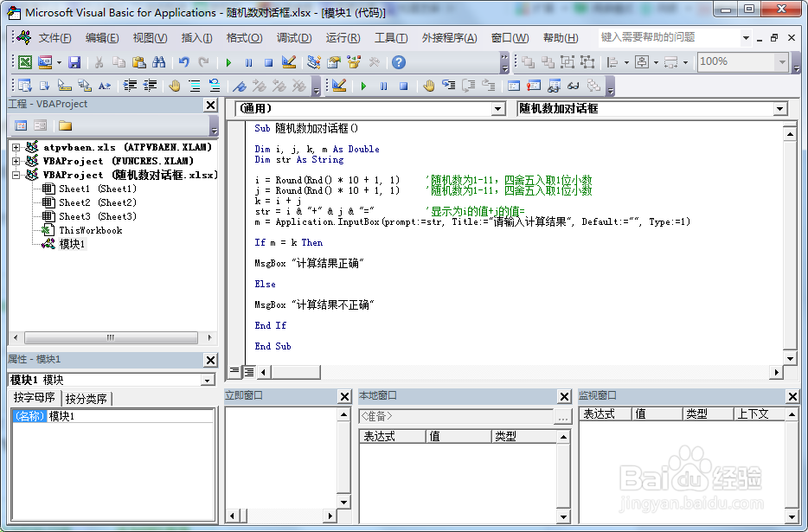Click the Quick Watch glasses icon
The image size is (808, 532).
click(574, 86)
